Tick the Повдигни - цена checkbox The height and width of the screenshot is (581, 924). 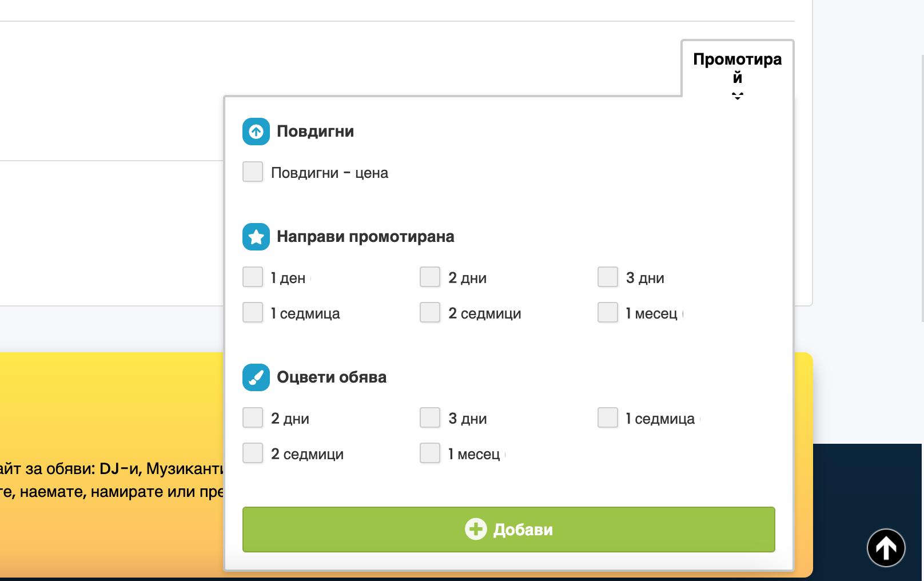coord(253,172)
